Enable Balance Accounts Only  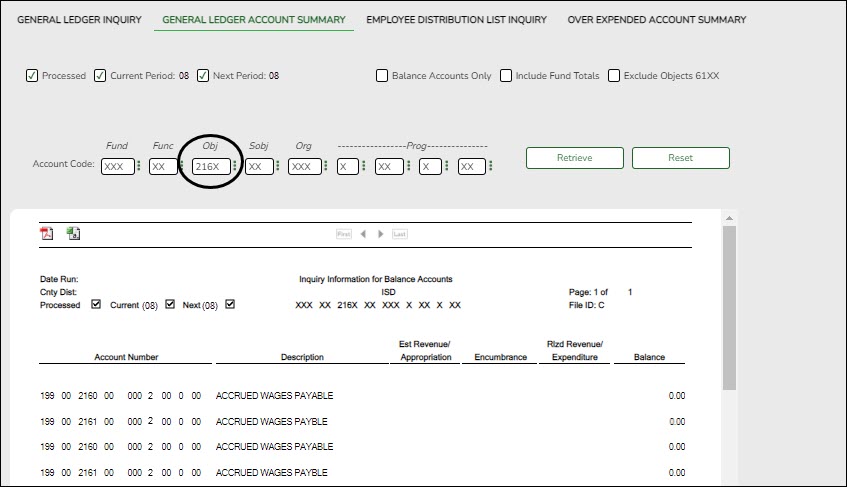coord(382,76)
